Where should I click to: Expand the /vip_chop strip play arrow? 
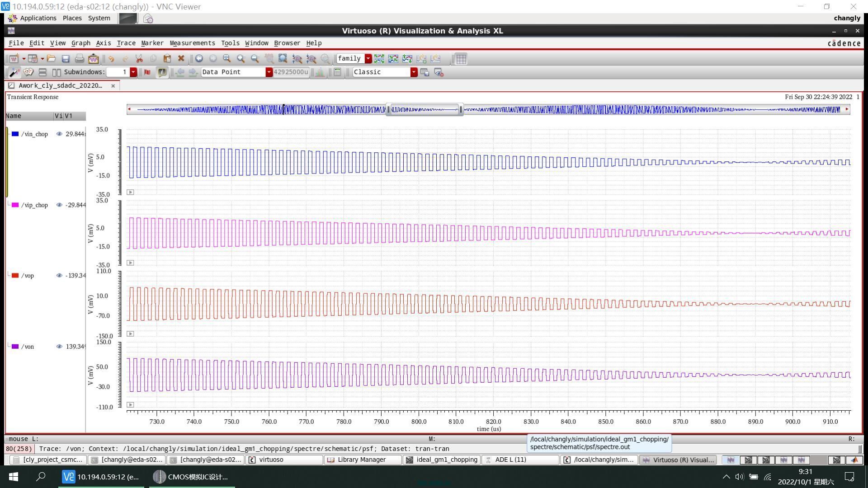(130, 263)
